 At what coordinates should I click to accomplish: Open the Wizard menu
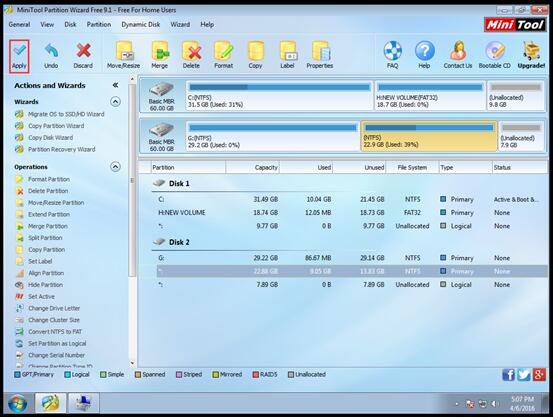(180, 25)
